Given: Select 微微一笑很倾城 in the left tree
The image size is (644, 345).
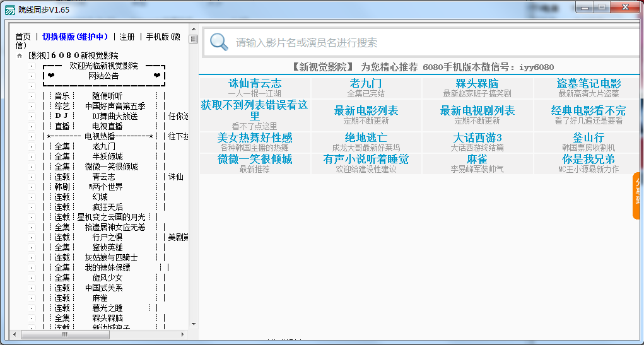Looking at the screenshot, I should (111, 167).
